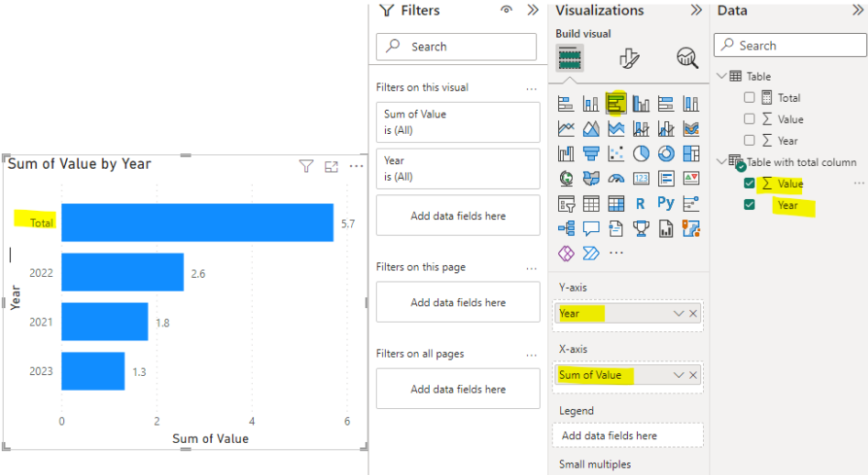Toggle Filters pane eye visibility icon

[x=506, y=10]
